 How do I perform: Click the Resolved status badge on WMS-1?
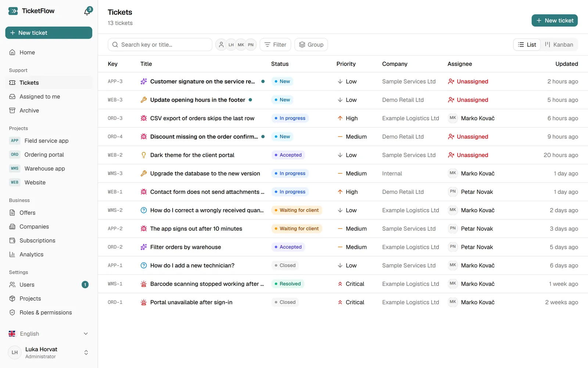(x=288, y=284)
